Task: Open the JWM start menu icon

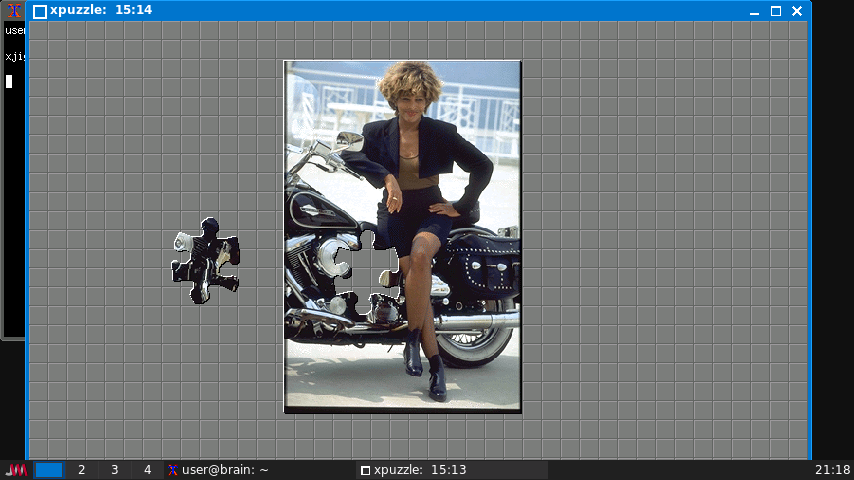Action: (16, 470)
